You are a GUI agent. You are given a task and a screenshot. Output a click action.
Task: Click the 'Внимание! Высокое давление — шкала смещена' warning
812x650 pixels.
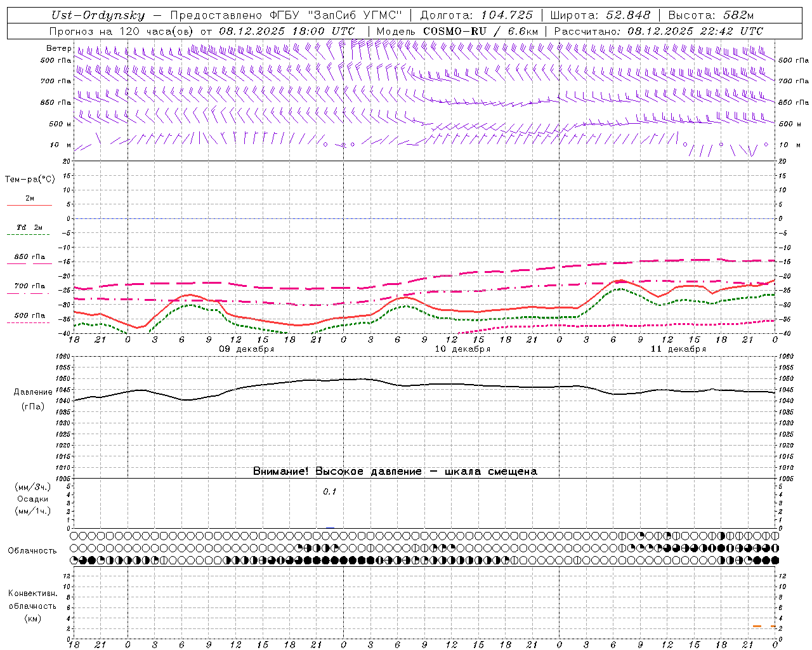pyautogui.click(x=395, y=472)
